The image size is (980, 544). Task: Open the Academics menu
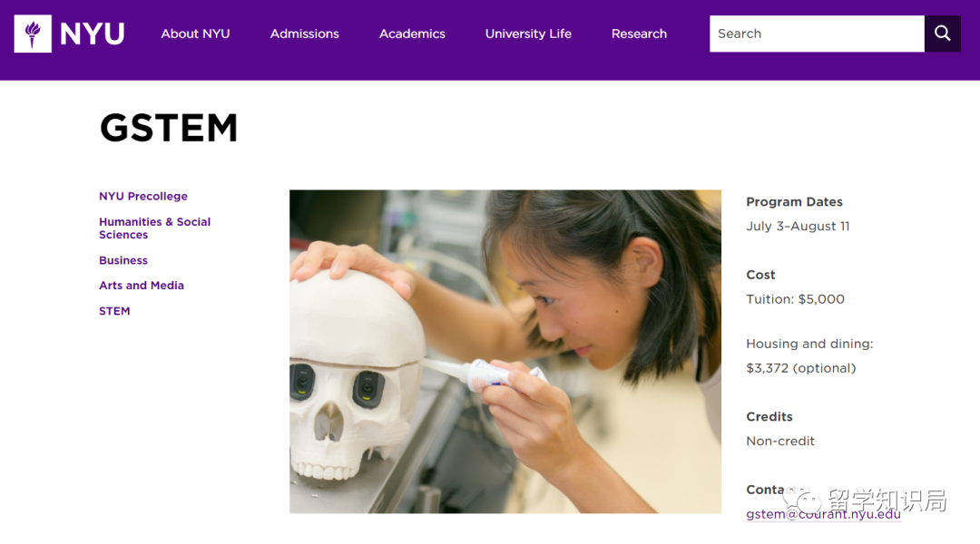412,34
